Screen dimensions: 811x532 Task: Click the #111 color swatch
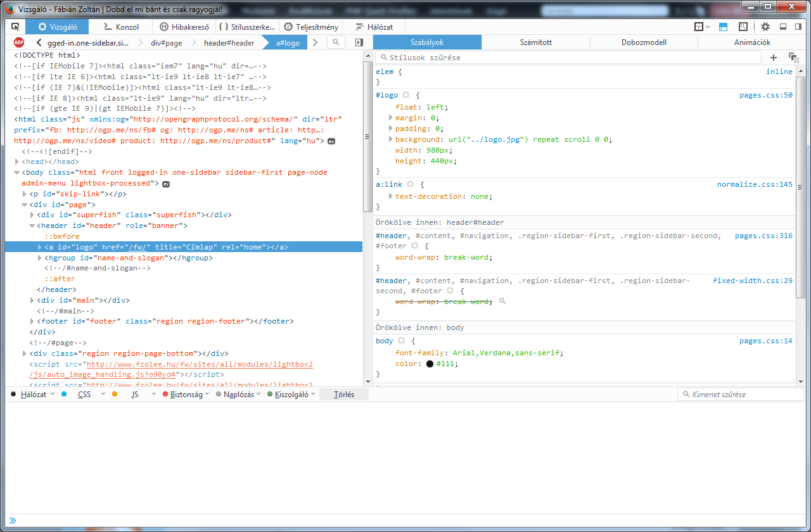[430, 364]
